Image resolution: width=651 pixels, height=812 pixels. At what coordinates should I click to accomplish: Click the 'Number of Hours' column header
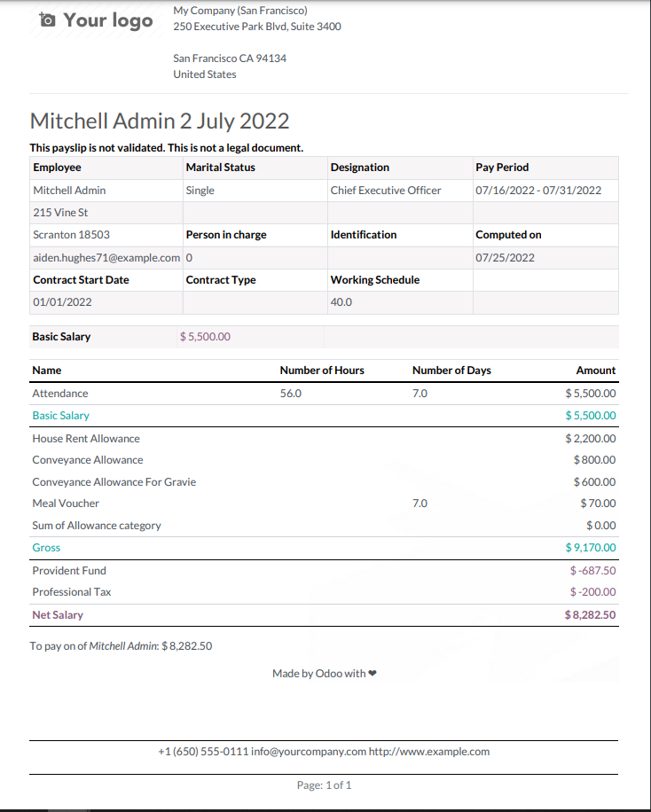[322, 371]
